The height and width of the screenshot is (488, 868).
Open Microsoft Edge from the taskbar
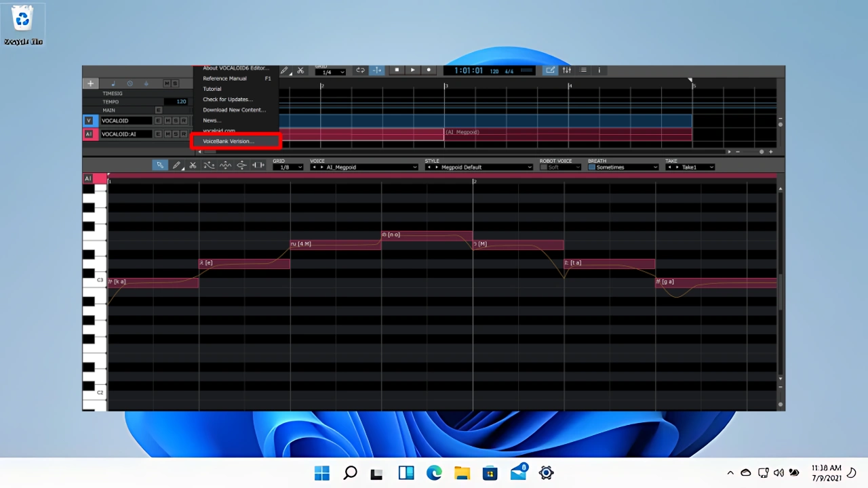(x=434, y=473)
